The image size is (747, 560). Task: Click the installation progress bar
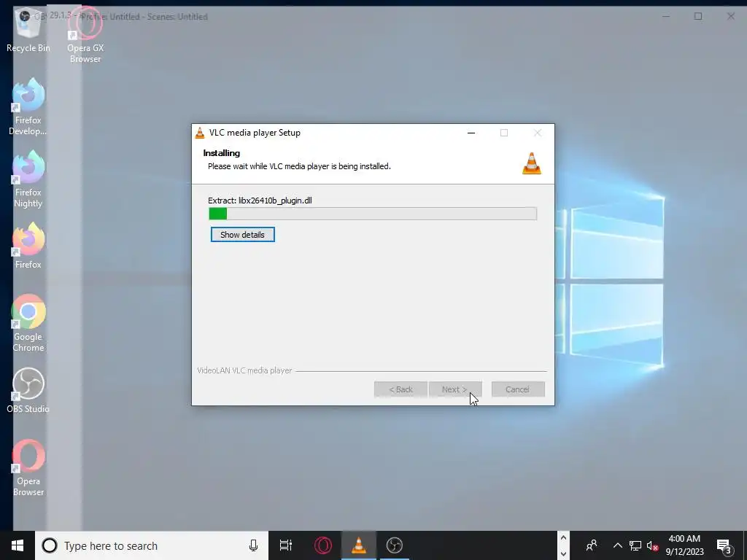pyautogui.click(x=373, y=214)
